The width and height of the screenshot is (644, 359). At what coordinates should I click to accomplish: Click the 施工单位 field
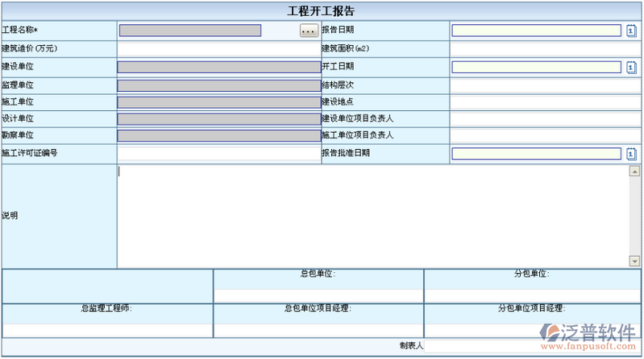pos(219,102)
